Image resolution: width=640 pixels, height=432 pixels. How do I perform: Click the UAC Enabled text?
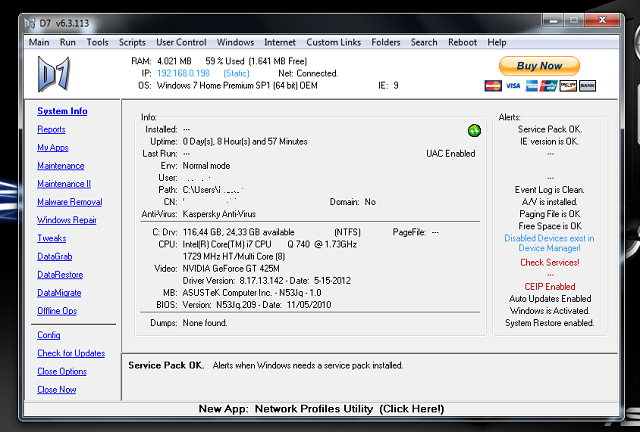coord(451,154)
